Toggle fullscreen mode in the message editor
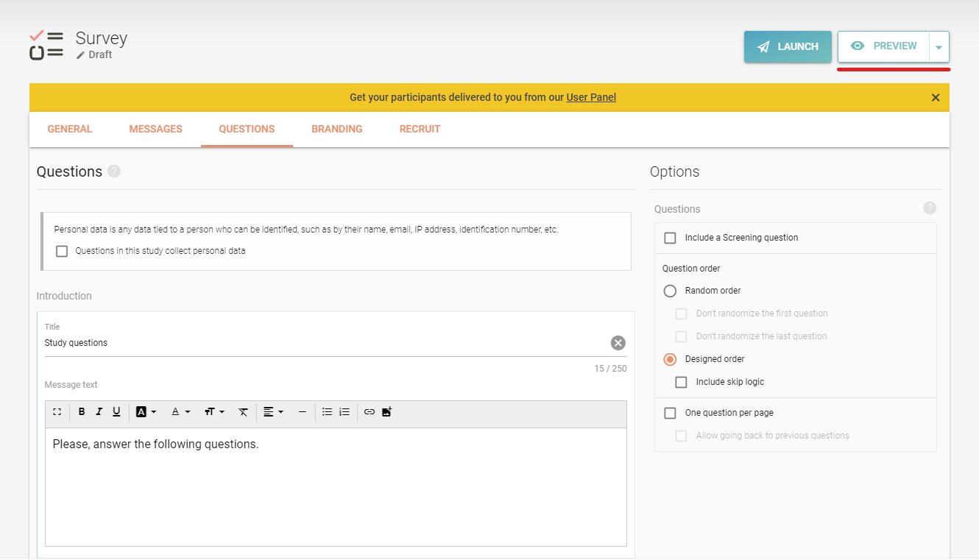 click(x=57, y=412)
